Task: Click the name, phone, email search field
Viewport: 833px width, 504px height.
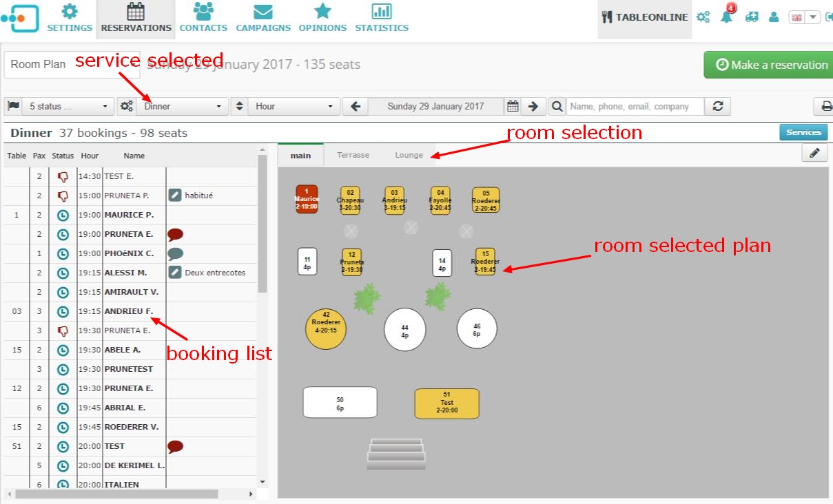Action: tap(635, 106)
